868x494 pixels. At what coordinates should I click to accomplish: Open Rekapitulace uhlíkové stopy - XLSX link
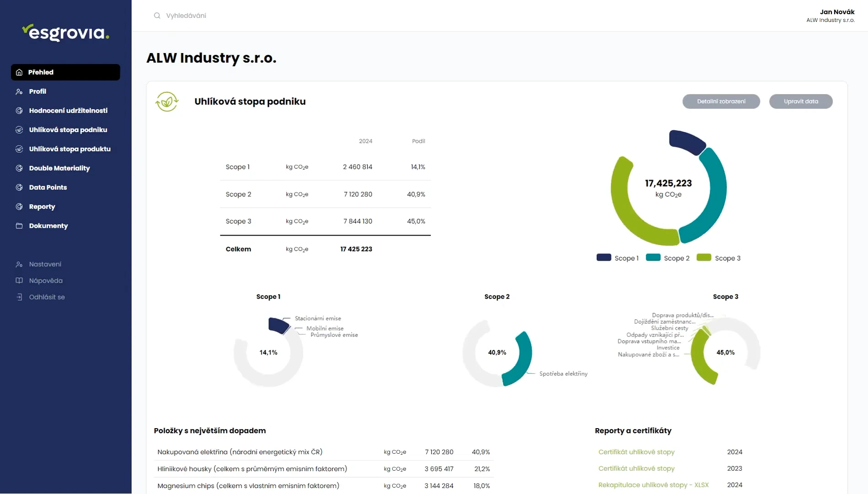653,485
